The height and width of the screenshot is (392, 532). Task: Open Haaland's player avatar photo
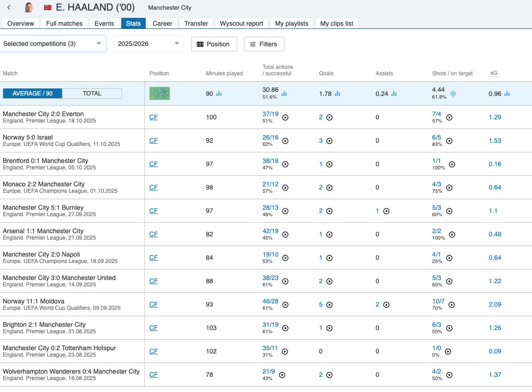(29, 7)
